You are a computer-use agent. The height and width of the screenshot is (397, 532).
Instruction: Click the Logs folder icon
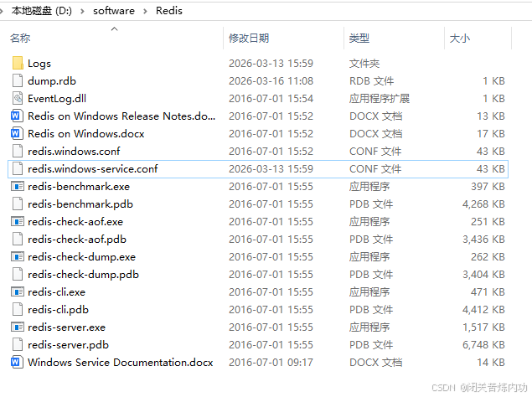pos(18,63)
